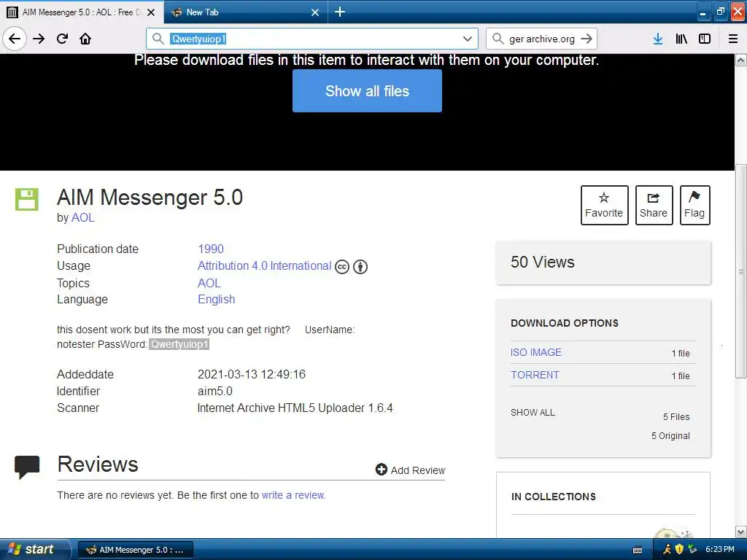Click the address bar magnifier icon

pos(158,39)
